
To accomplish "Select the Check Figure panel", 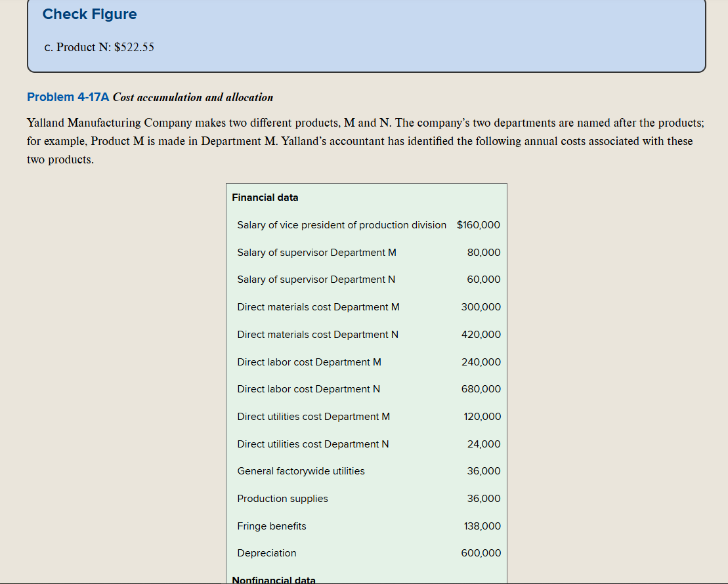I will coord(365,37).
